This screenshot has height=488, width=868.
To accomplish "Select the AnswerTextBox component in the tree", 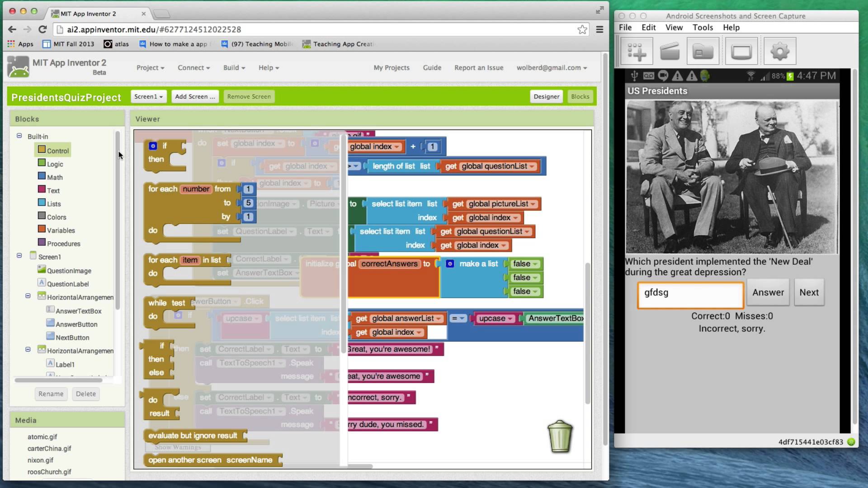I will click(74, 311).
